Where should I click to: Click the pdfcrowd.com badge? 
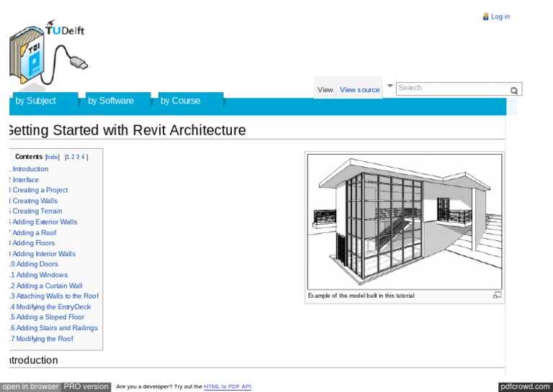click(526, 387)
